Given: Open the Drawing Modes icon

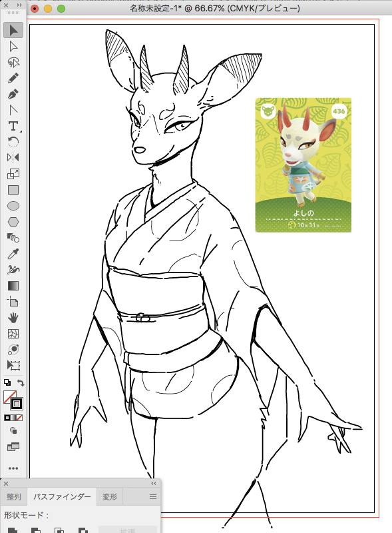Looking at the screenshot, I should [x=13, y=430].
